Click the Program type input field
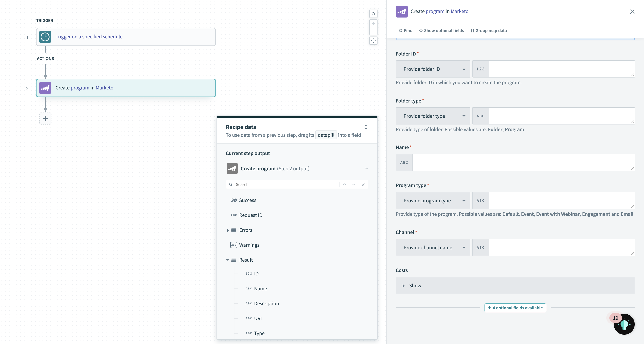The image size is (644, 344). point(561,201)
